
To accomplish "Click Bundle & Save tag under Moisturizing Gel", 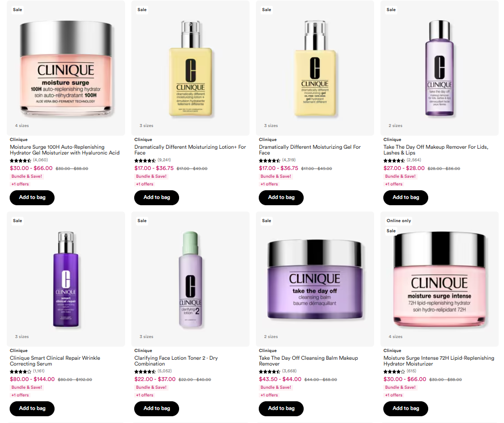I will (276, 176).
